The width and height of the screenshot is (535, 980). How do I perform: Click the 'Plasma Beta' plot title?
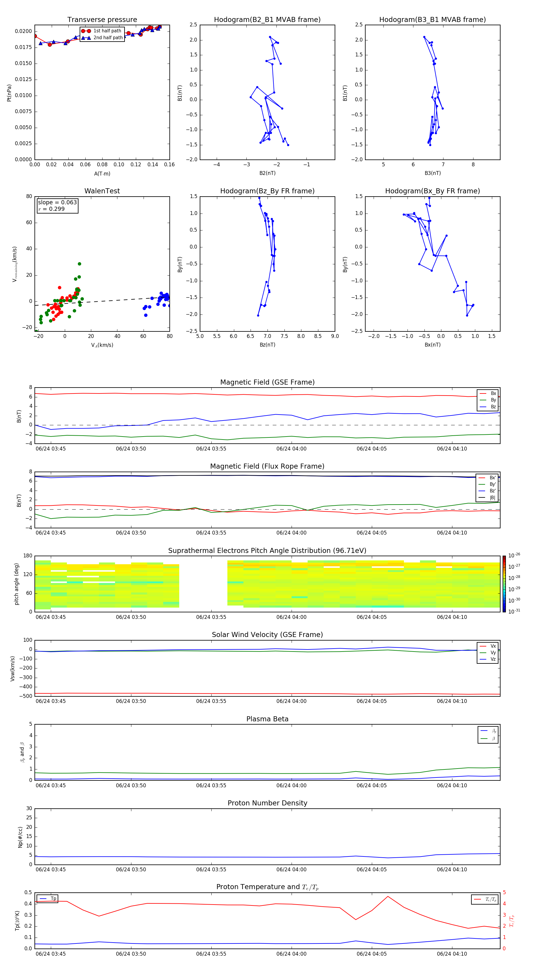[x=267, y=719]
